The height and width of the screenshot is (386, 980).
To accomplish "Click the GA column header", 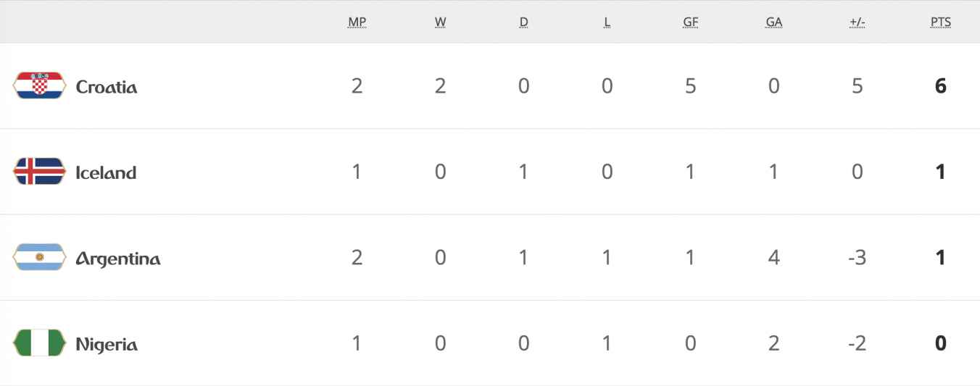I will (x=773, y=22).
